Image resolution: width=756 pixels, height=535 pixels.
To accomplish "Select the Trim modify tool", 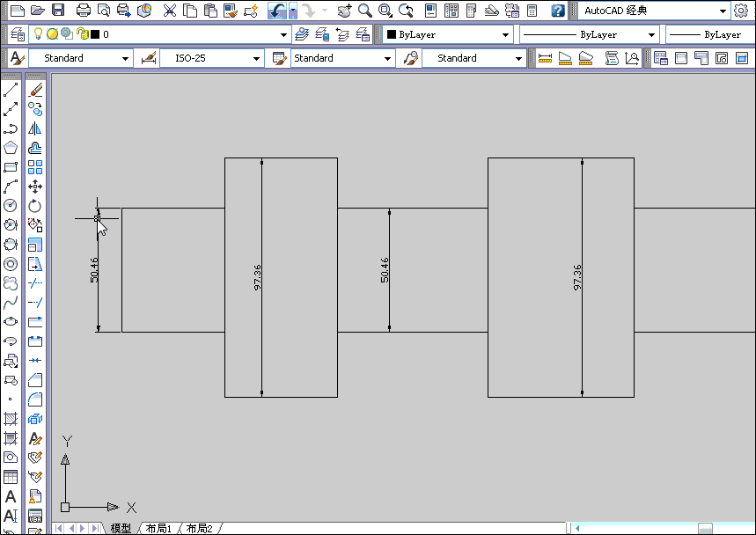I will pyautogui.click(x=35, y=283).
